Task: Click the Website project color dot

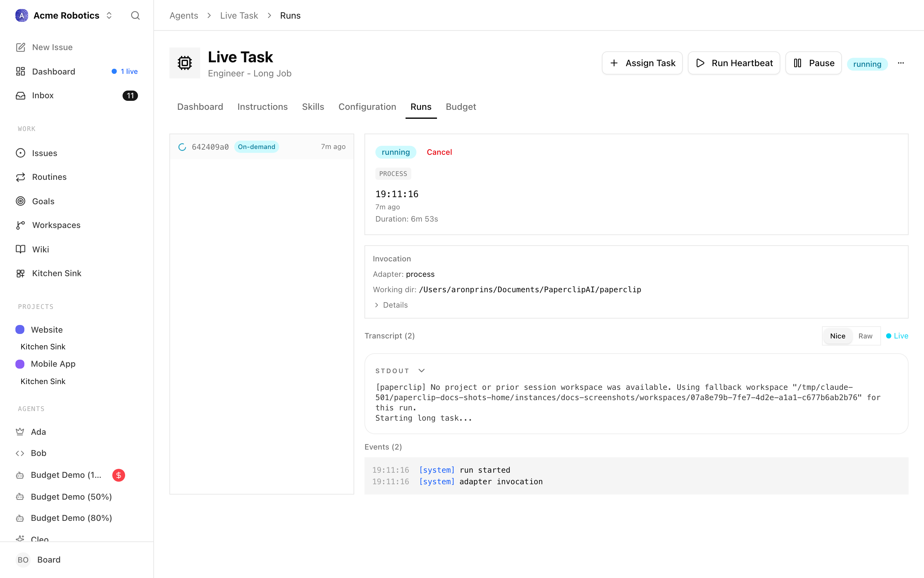Action: point(20,329)
